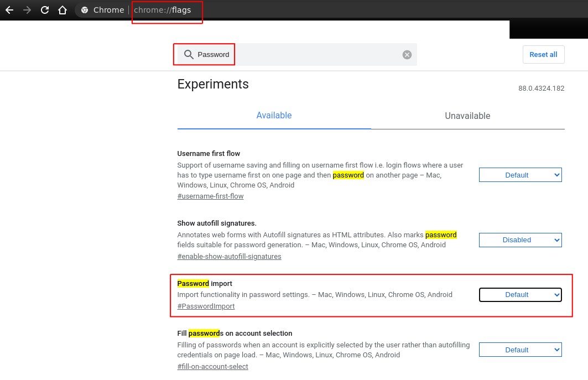Click the Chrome logo in address bar

85,10
